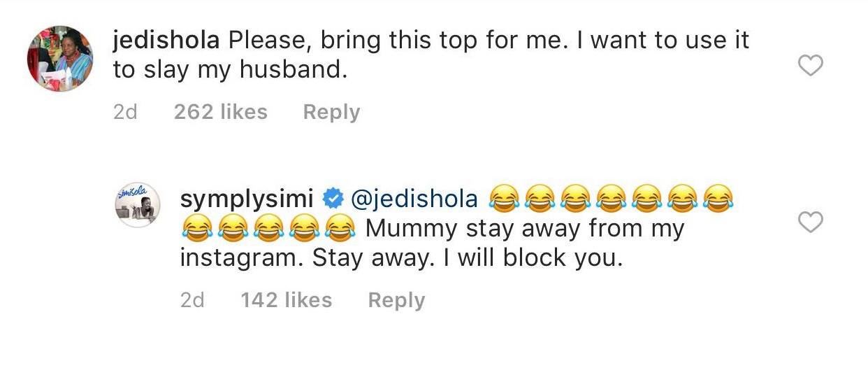This screenshot has height=368, width=868.
Task: Like jedishola's comment with the heart icon
Action: 811,66
